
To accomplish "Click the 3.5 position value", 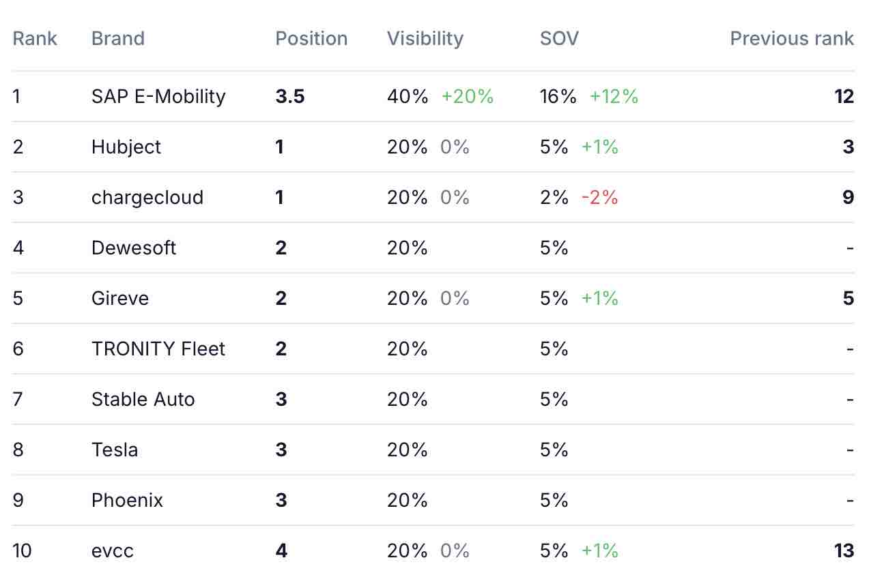I will pyautogui.click(x=290, y=96).
